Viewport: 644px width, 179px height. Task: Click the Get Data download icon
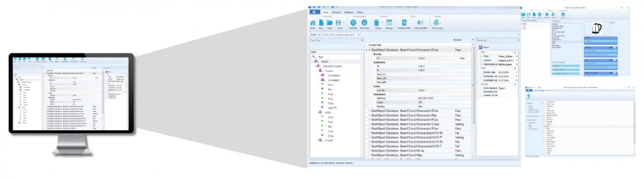(353, 23)
